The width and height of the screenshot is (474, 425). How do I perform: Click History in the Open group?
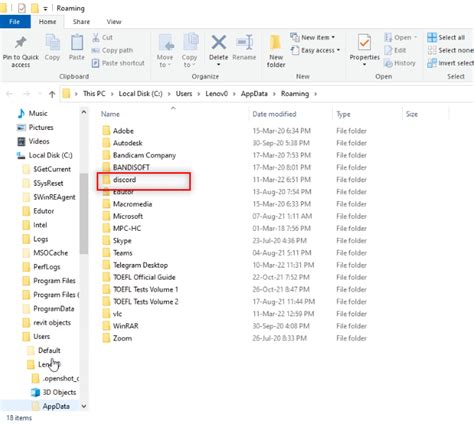[x=400, y=63]
